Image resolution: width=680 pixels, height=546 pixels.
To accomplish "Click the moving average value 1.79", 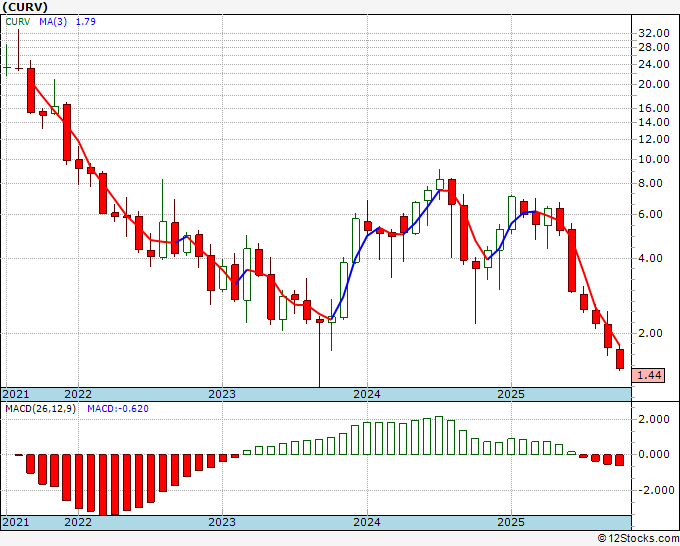I will coord(86,22).
